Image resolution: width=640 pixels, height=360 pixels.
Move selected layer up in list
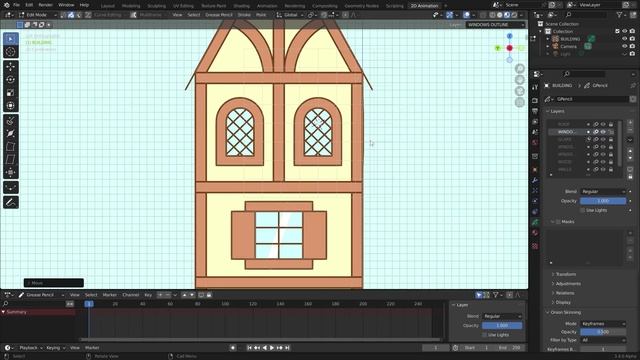[630, 151]
